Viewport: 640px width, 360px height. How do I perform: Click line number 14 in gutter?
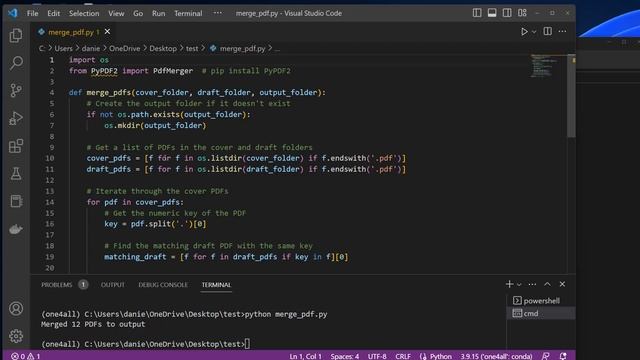(50, 202)
